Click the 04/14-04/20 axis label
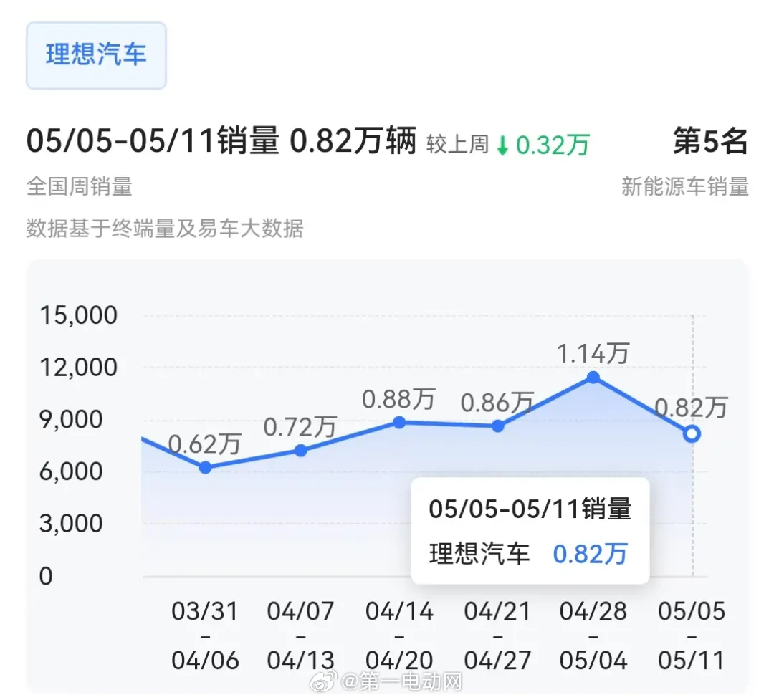Image resolution: width=774 pixels, height=700 pixels. pos(399,636)
